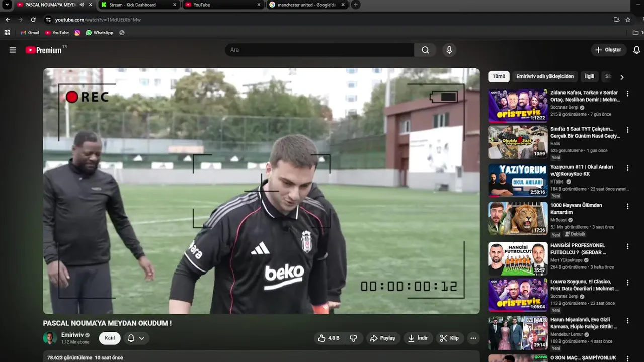The height and width of the screenshot is (362, 644).
Task: Close the Stream - Kick Dashboard tab
Action: click(175, 5)
